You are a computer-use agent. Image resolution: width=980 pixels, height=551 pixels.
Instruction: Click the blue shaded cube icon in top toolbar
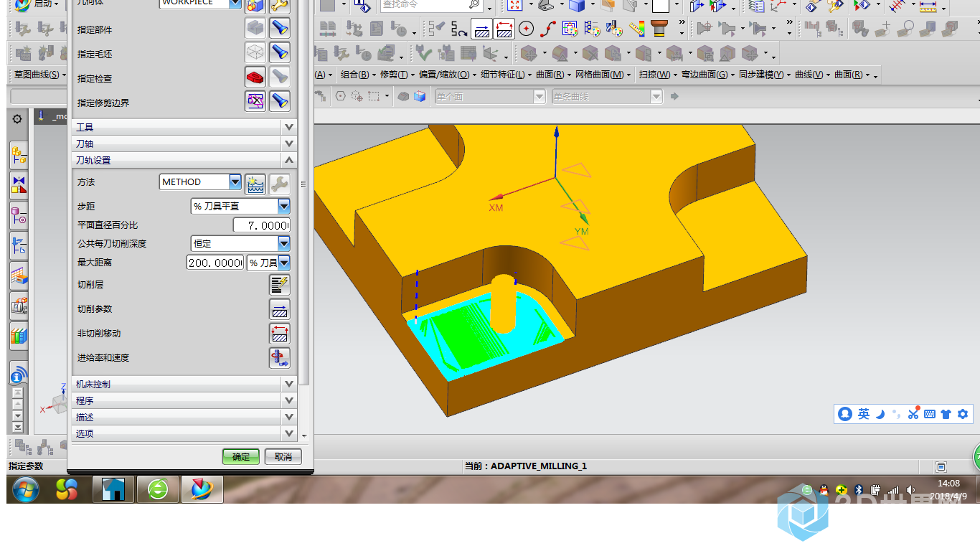click(x=576, y=6)
